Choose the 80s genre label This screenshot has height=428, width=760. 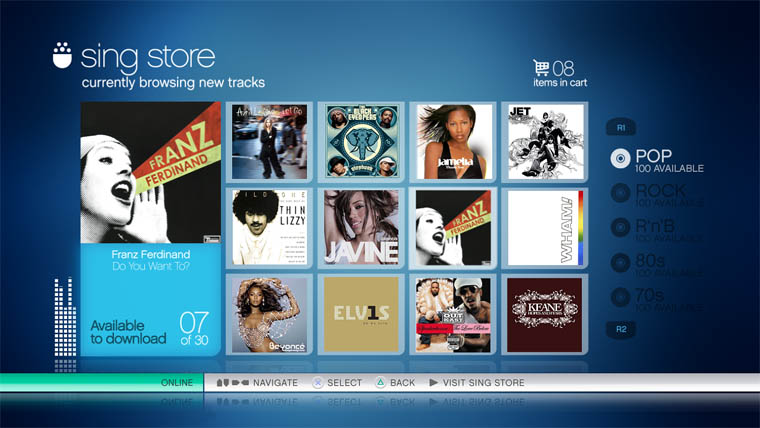point(650,260)
